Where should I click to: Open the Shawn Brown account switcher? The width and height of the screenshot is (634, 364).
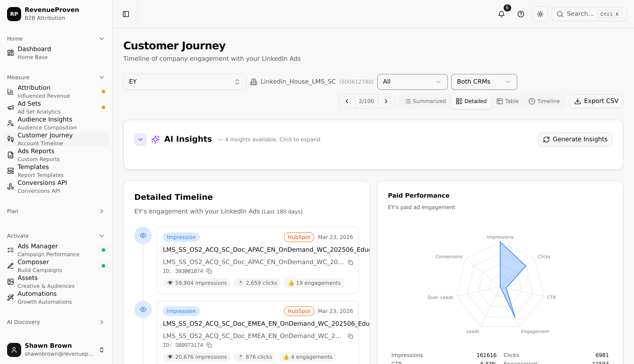tap(56, 349)
